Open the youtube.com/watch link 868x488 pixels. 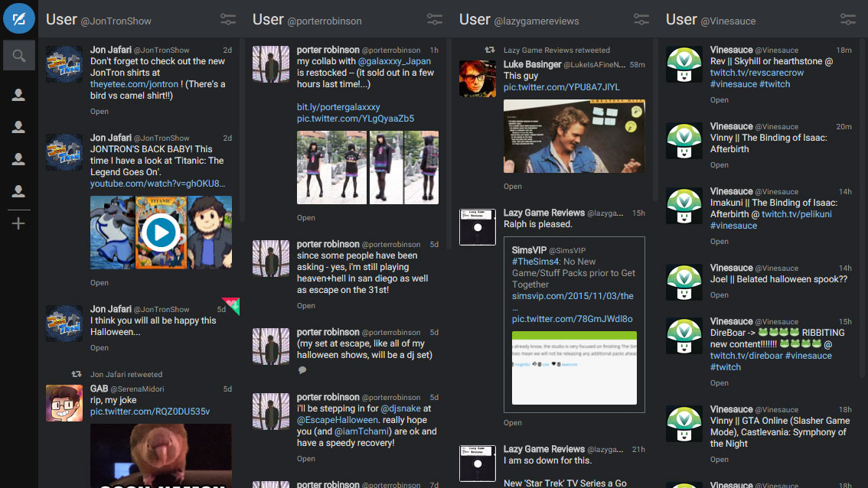pos(158,184)
